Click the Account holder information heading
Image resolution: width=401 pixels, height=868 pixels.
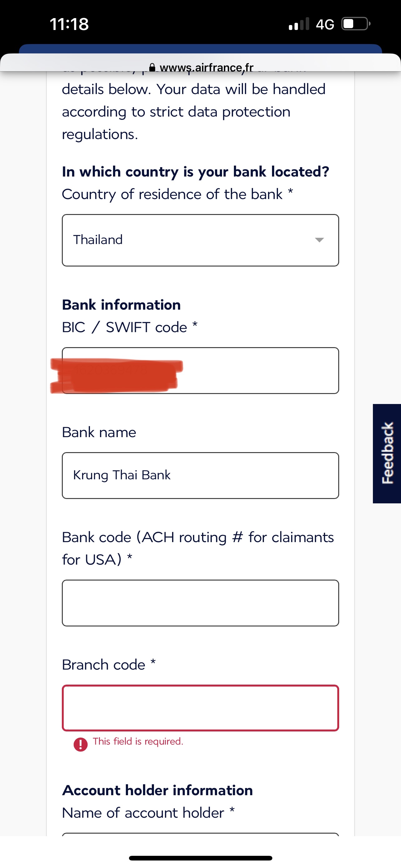click(x=158, y=791)
